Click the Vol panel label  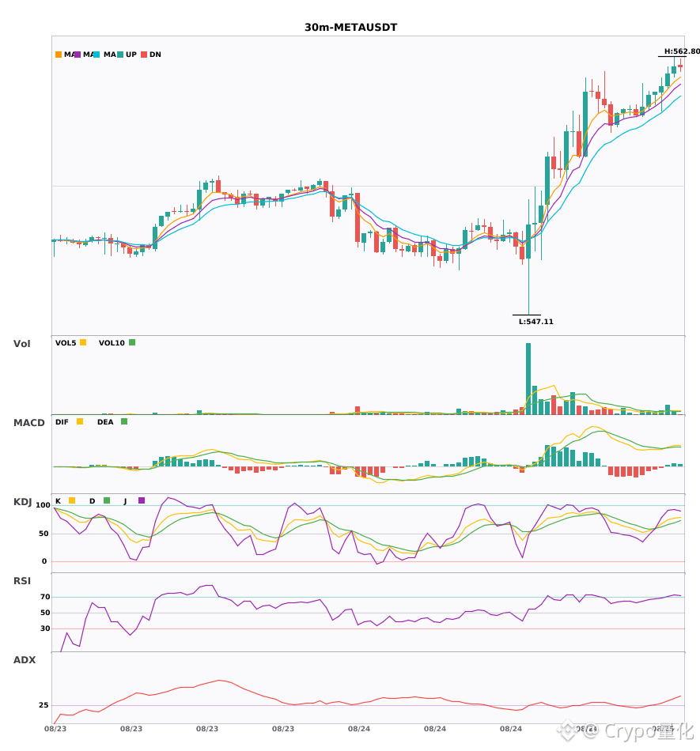(x=21, y=344)
